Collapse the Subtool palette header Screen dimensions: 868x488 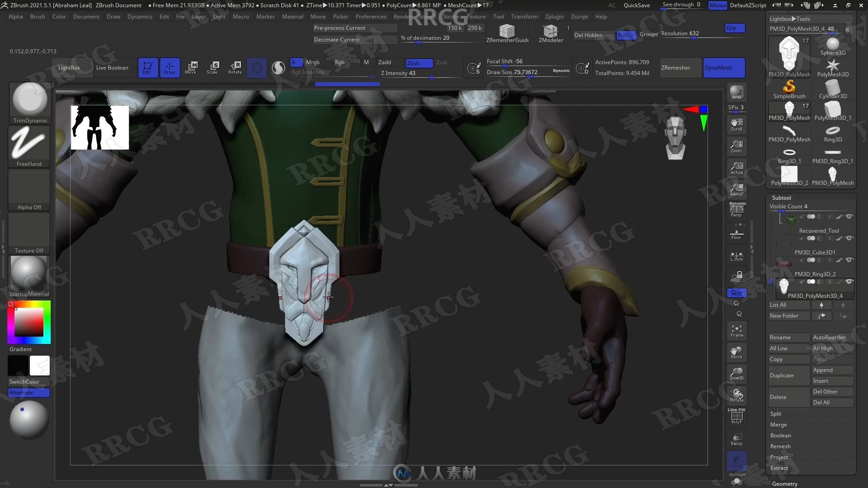click(x=781, y=197)
